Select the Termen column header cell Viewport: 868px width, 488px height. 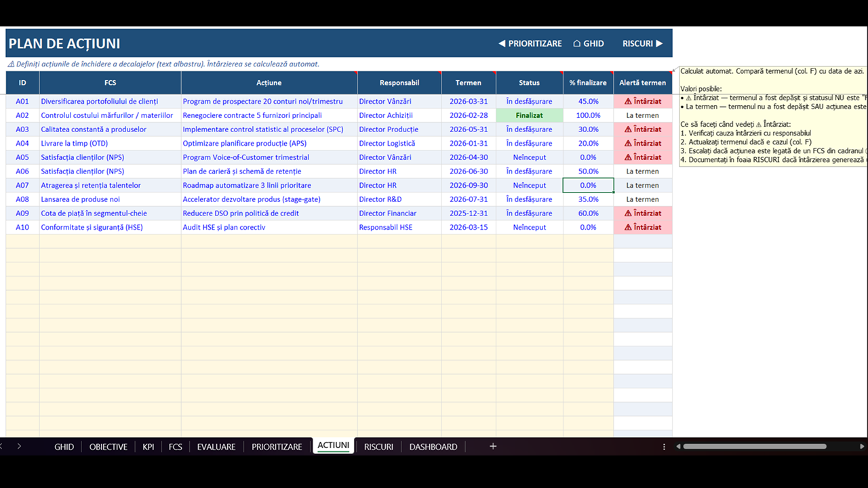[469, 83]
